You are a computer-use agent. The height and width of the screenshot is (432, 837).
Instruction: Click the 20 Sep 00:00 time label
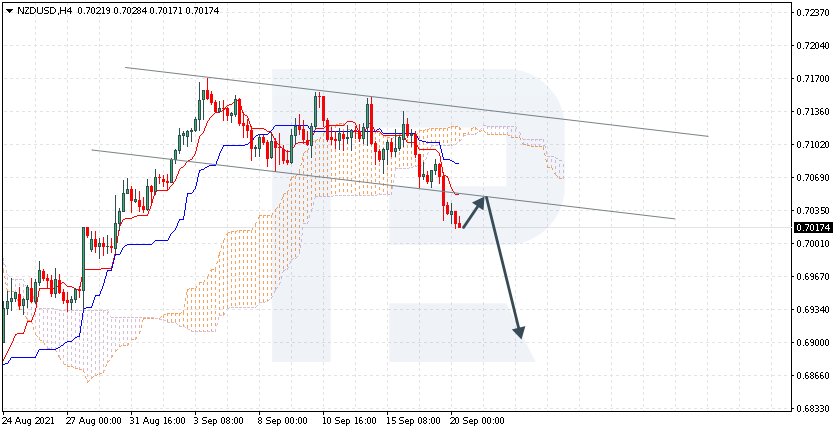click(x=477, y=422)
